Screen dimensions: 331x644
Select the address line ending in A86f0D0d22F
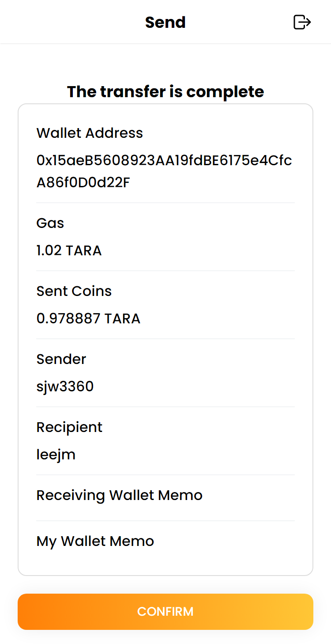[83, 183]
